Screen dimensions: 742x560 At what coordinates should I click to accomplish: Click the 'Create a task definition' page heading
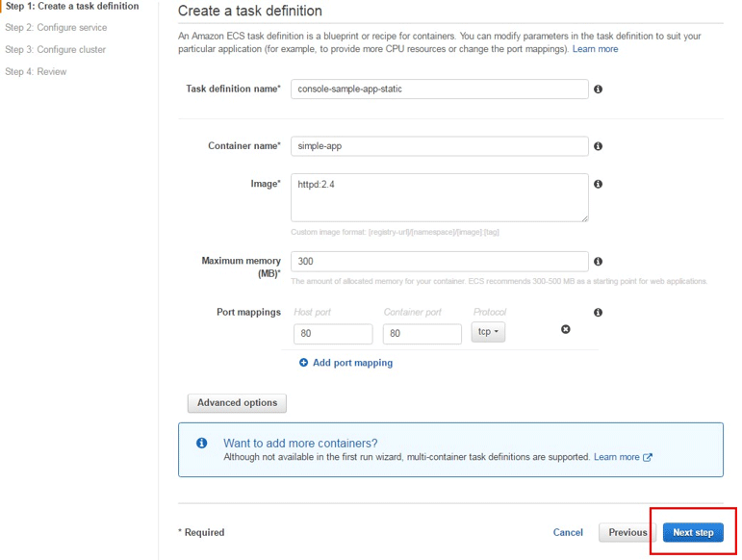point(250,11)
